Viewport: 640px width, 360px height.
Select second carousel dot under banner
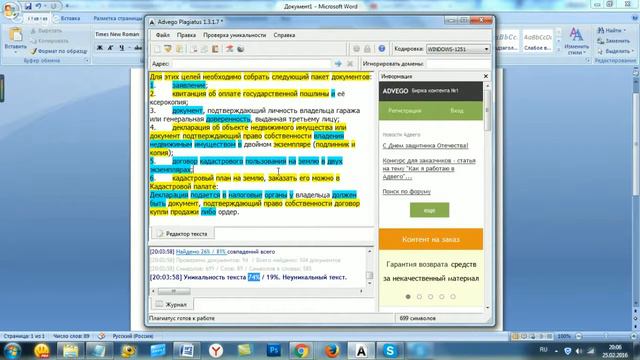[419, 297]
